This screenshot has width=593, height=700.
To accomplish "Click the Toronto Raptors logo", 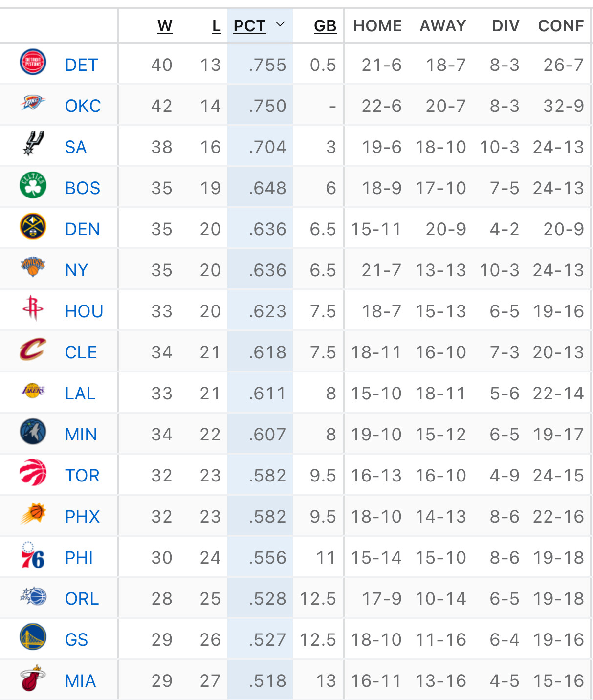I will 33,473.
